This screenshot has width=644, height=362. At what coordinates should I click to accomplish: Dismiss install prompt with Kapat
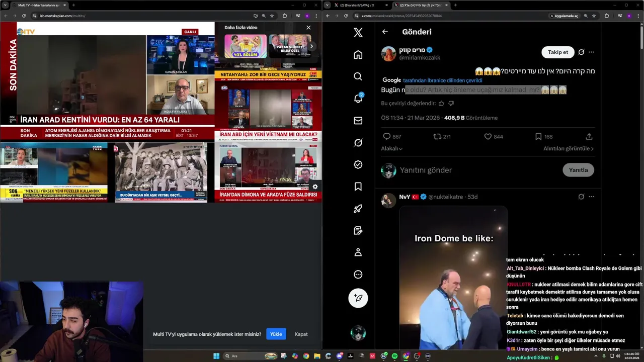(301, 334)
